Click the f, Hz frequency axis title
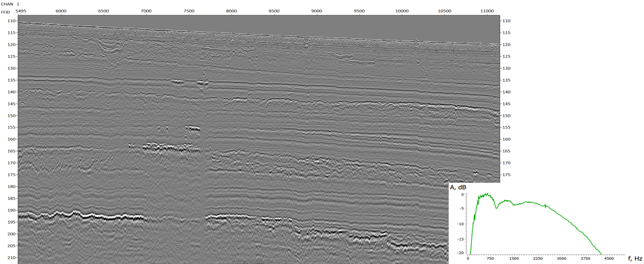Viewport: 644px width, 264px height. point(635,258)
